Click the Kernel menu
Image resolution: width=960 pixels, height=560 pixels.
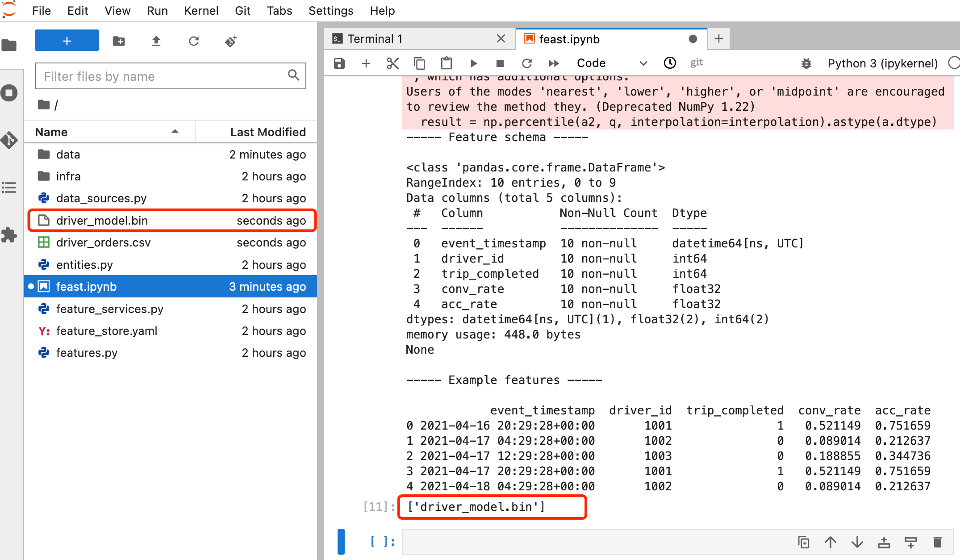point(200,10)
